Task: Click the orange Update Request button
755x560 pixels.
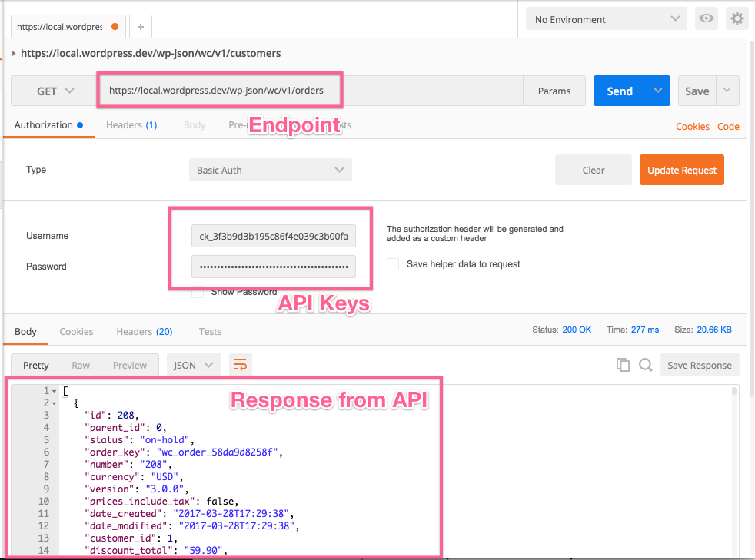Action: point(681,171)
